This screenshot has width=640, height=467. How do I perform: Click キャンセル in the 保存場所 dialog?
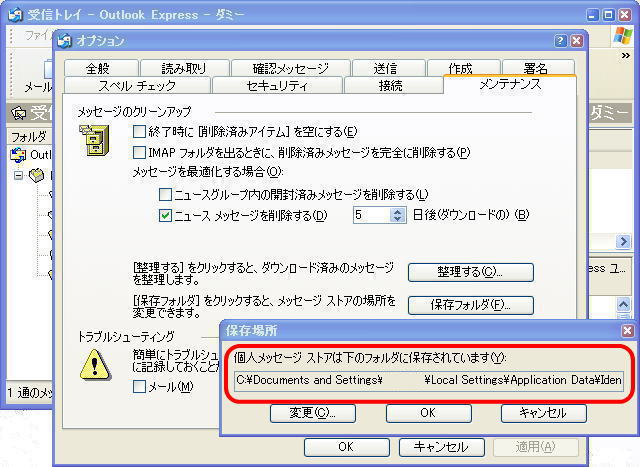tap(544, 413)
